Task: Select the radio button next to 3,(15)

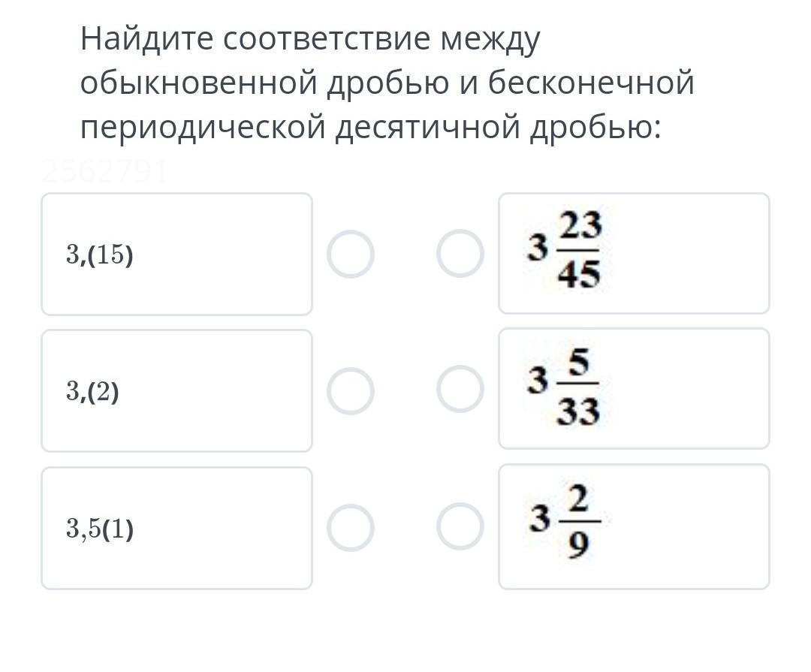Action: point(351,254)
